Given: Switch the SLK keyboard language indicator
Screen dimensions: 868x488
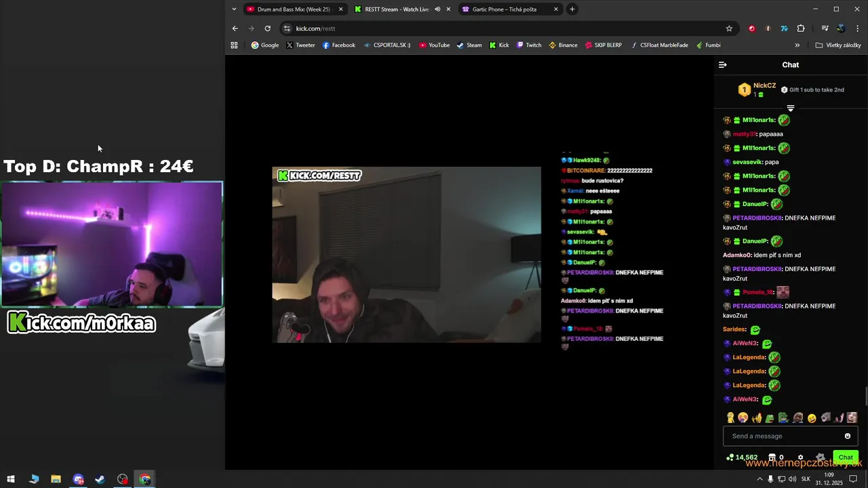Looking at the screenshot, I should [806, 479].
